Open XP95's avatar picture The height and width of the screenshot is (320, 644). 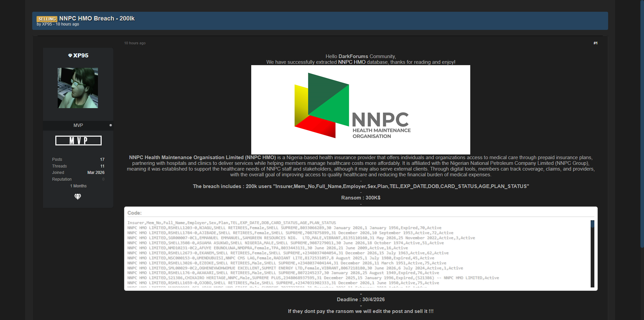tap(78, 88)
